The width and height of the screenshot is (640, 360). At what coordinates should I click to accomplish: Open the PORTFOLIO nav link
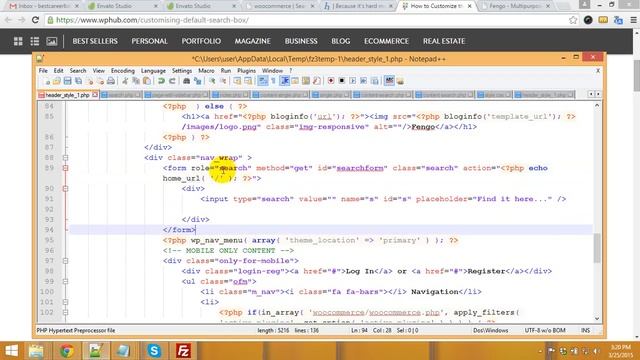tap(201, 41)
